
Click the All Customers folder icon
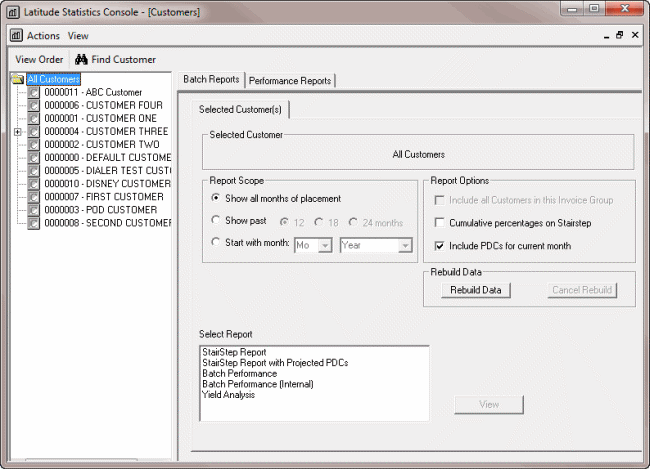click(18, 80)
